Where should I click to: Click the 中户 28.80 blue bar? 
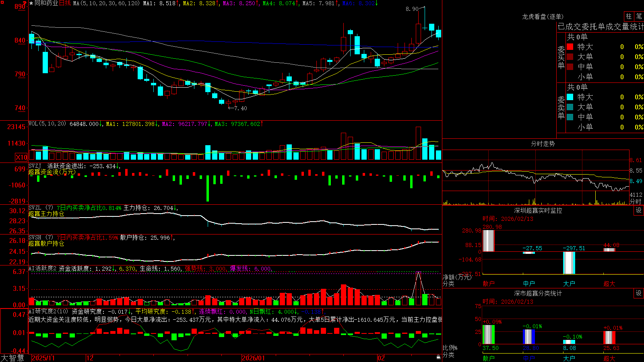(x=528, y=337)
